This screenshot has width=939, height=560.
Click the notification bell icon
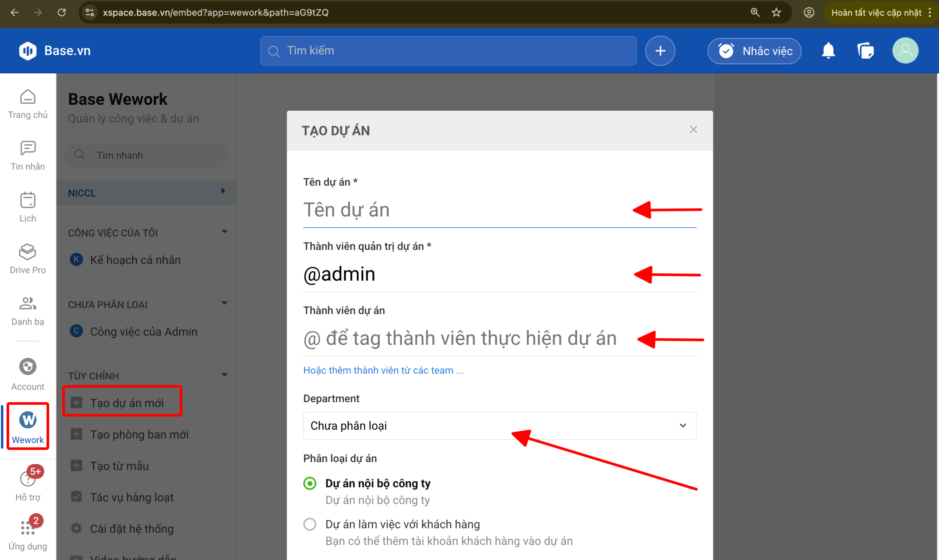click(x=828, y=51)
